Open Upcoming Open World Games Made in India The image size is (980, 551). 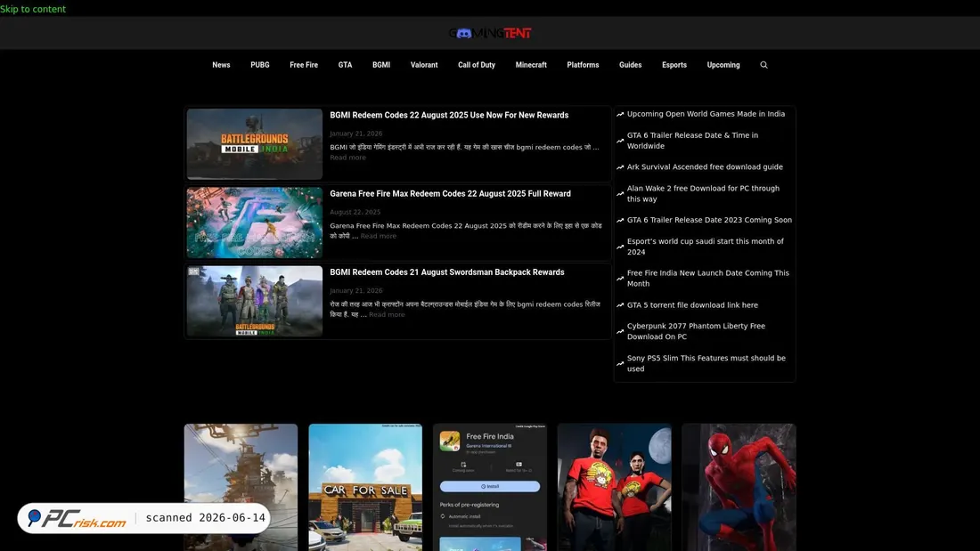click(706, 114)
